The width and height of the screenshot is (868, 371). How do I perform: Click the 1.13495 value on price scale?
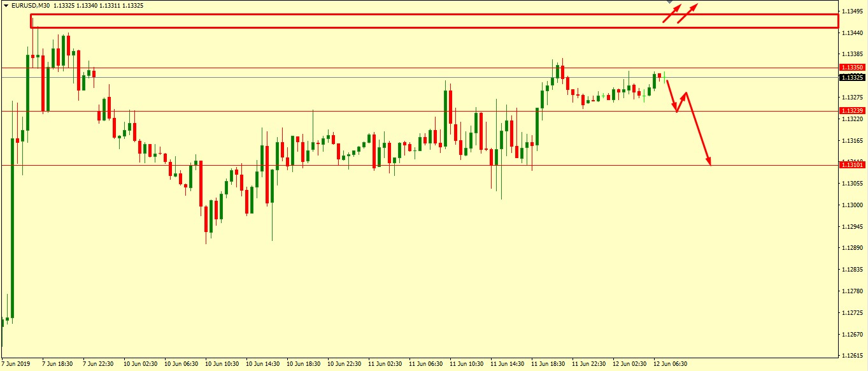(851, 11)
